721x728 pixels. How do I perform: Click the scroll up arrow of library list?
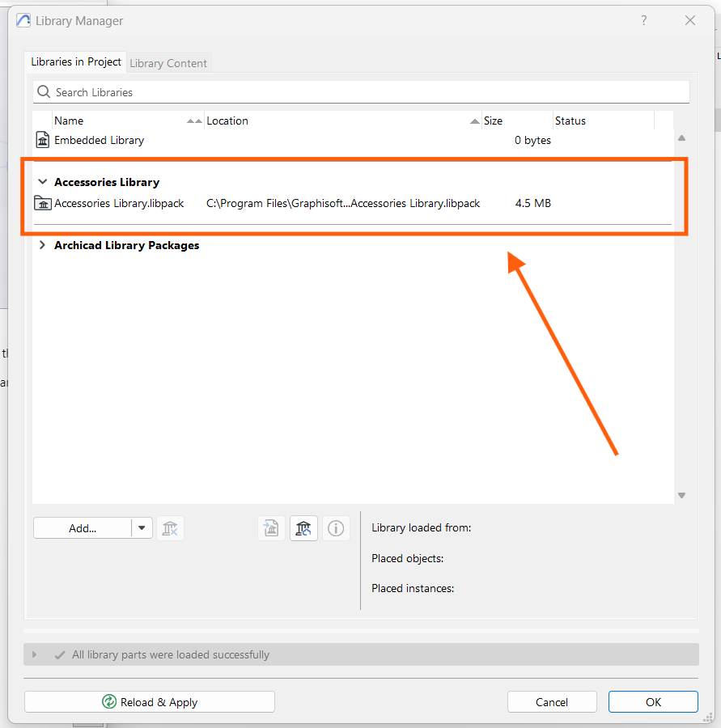(x=681, y=138)
